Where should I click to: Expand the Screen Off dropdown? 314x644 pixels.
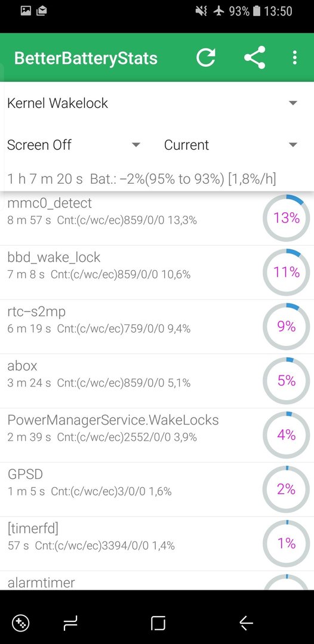pyautogui.click(x=74, y=144)
